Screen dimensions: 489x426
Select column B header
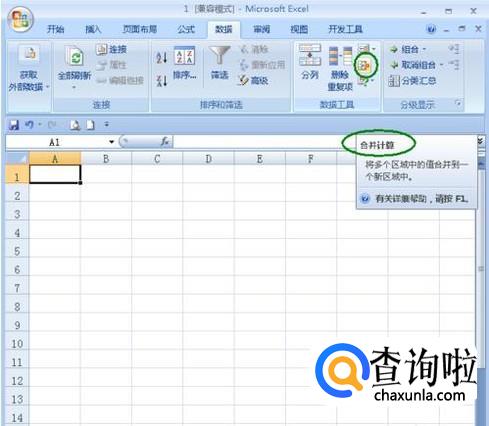[x=106, y=159]
